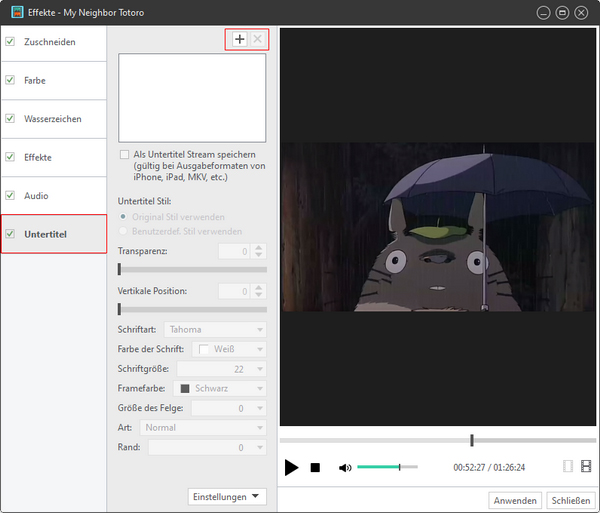Add a subtitle file with plus icon
The image size is (600, 513).
coord(240,39)
